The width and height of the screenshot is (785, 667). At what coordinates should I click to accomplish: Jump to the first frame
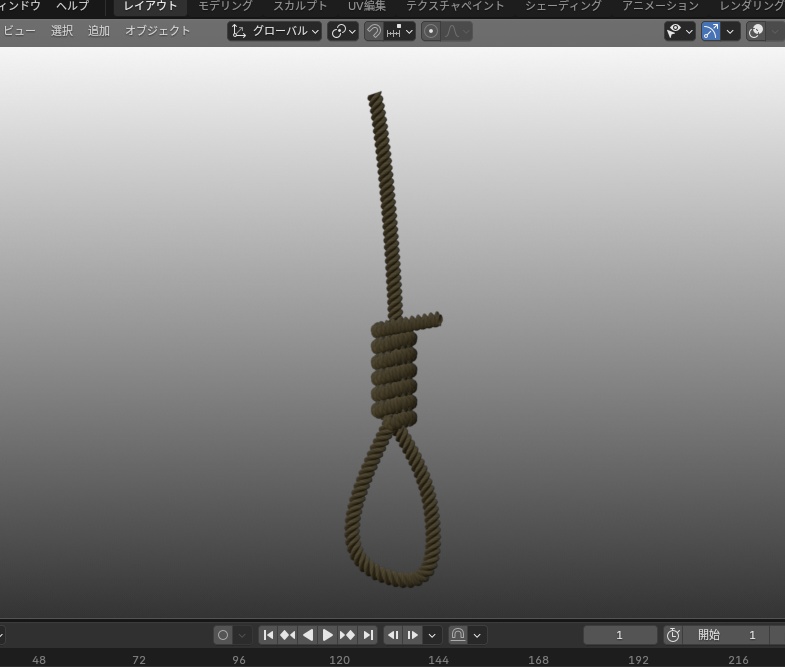[268, 635]
